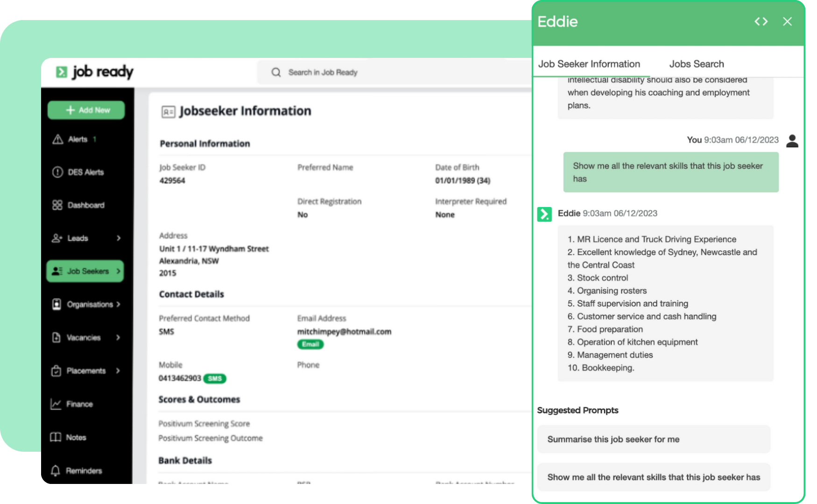
Task: Click the Placements clipboard icon
Action: click(56, 371)
